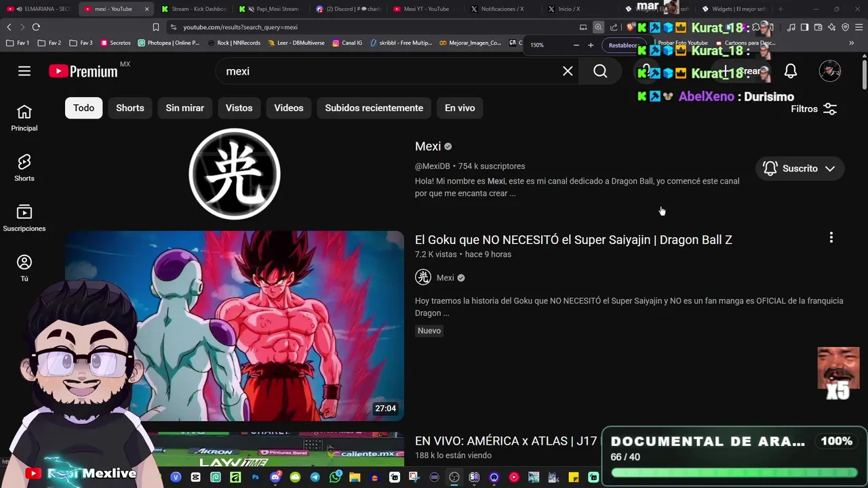Switch to the Stream - Kick Dashboard tab
Image resolution: width=868 pixels, height=488 pixels.
[193, 9]
